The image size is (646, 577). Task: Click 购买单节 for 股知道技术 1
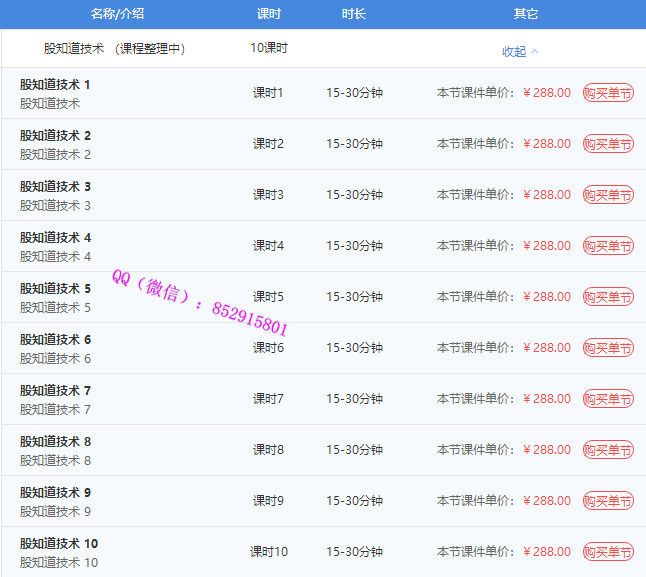point(608,93)
